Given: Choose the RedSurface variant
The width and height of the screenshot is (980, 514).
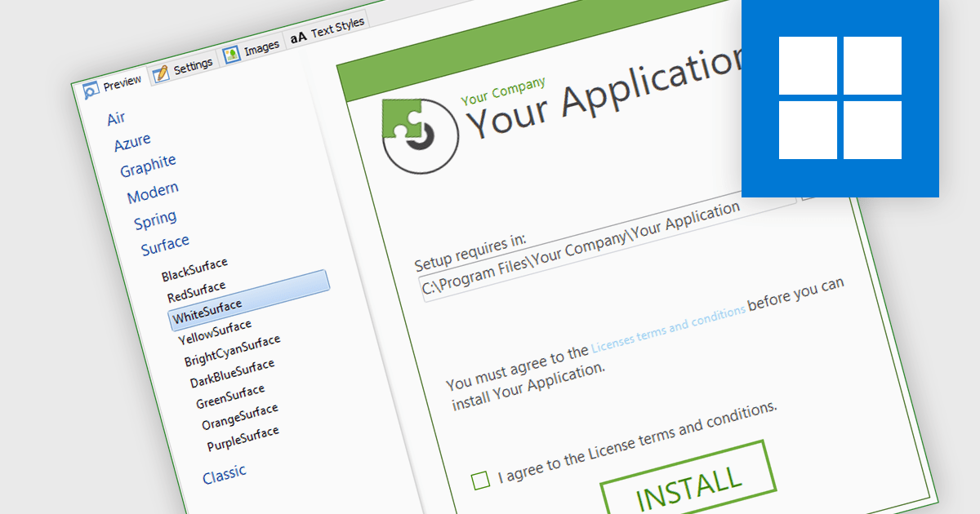Looking at the screenshot, I should click(196, 291).
